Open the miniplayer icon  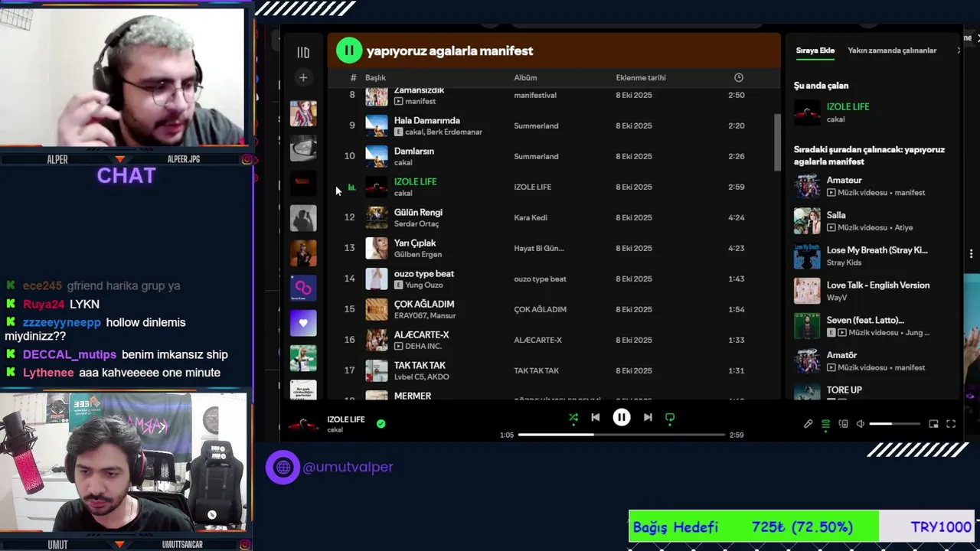point(933,424)
